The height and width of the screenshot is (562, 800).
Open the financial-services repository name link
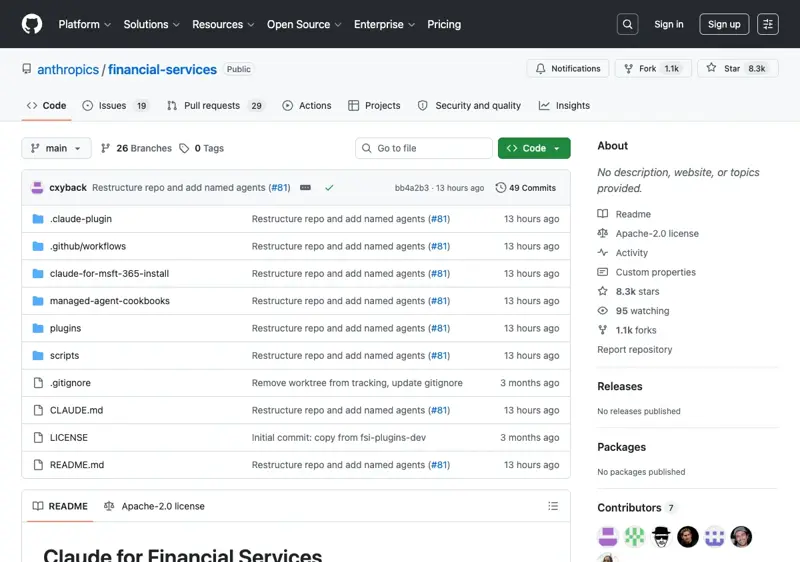pos(162,69)
